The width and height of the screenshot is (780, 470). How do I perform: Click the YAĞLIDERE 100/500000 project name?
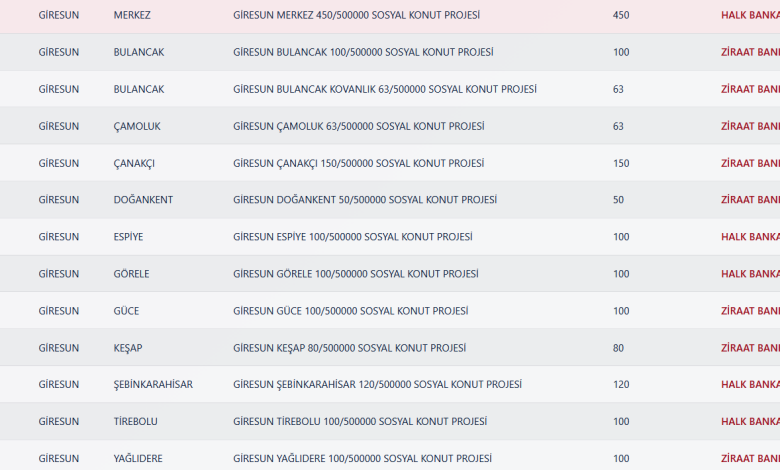pos(362,459)
